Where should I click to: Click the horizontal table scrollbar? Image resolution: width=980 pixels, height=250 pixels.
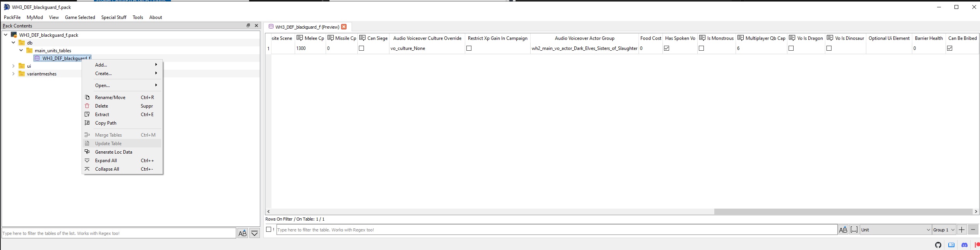842,211
